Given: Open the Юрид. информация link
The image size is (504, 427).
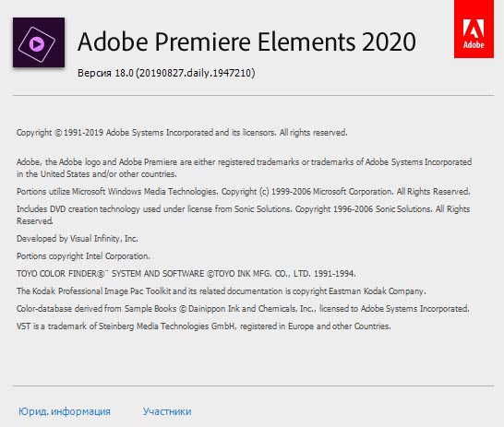Looking at the screenshot, I should (x=65, y=411).
